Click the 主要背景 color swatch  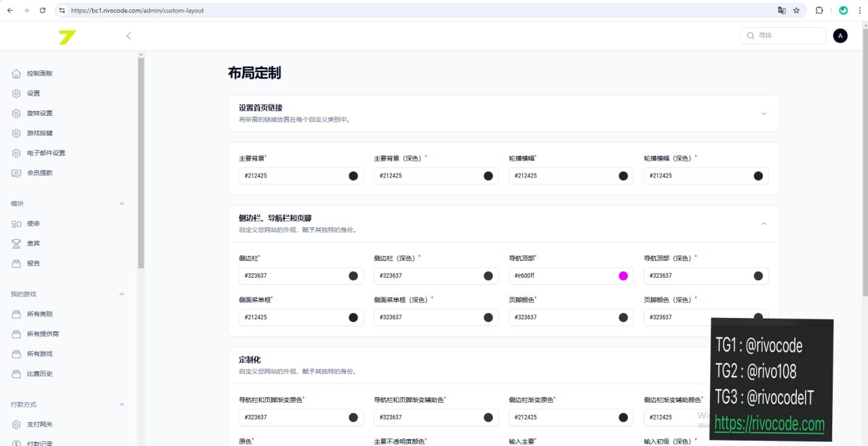(x=353, y=176)
